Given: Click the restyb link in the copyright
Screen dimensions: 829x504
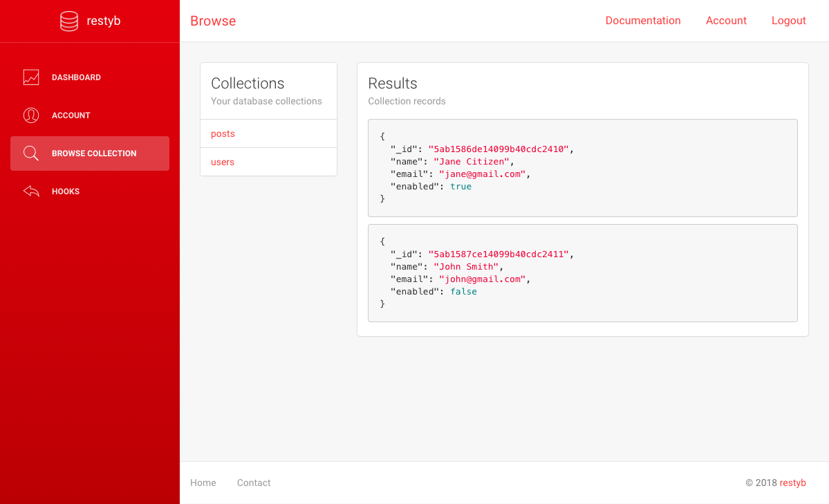Looking at the screenshot, I should (x=792, y=483).
